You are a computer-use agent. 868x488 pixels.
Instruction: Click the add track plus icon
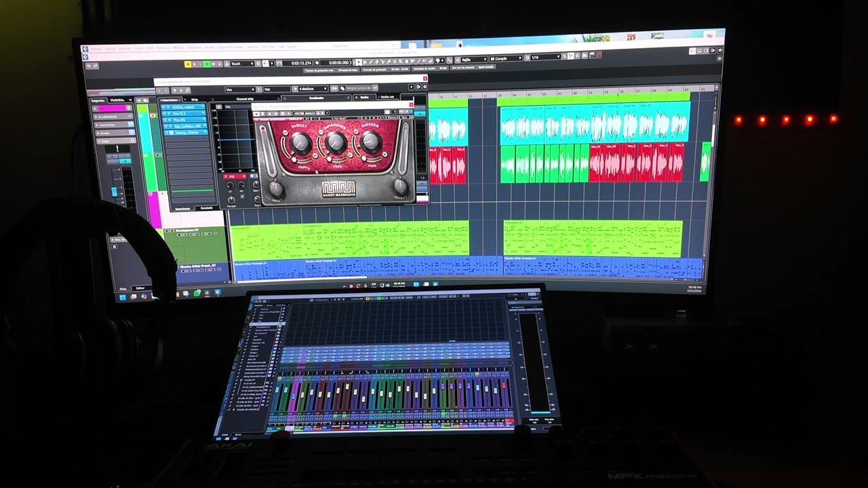[139, 100]
